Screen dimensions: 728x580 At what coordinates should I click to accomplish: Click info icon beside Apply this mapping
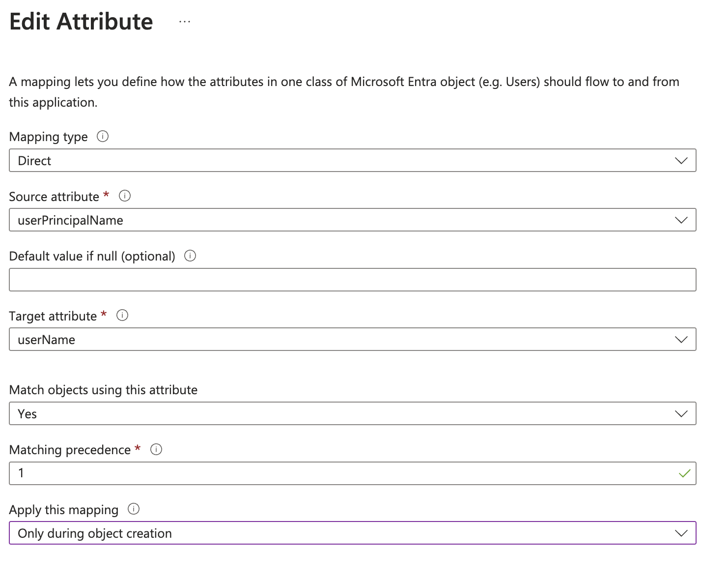click(134, 509)
